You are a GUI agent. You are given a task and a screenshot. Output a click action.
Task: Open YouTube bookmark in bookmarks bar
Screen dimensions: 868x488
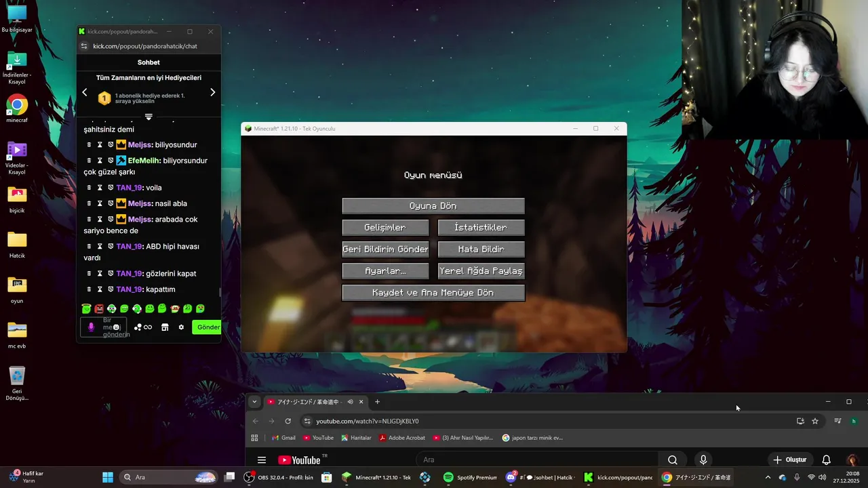click(318, 438)
